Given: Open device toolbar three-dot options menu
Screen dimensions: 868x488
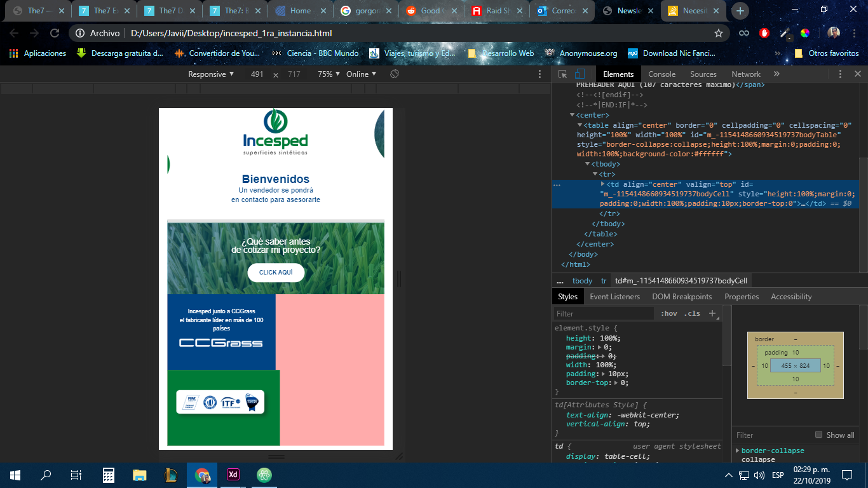Looking at the screenshot, I should [x=539, y=74].
